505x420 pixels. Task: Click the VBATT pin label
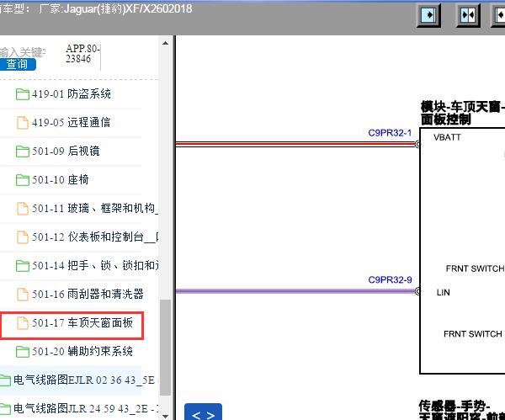[x=447, y=137]
